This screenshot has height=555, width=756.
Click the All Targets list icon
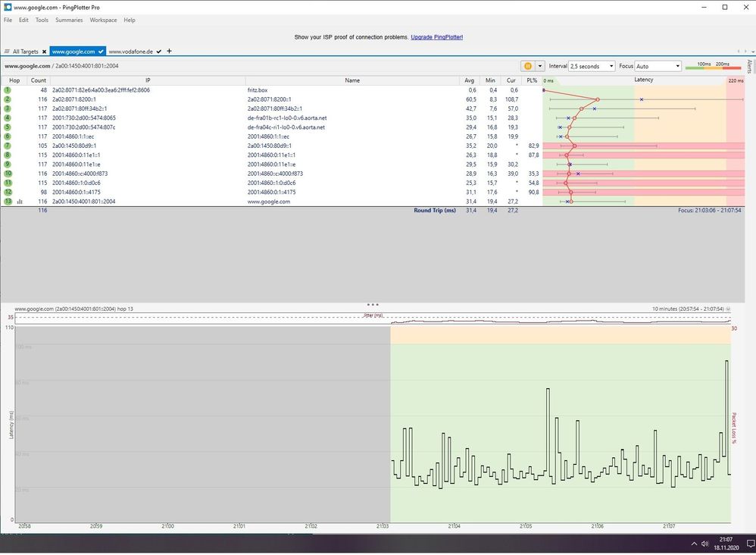pyautogui.click(x=7, y=52)
